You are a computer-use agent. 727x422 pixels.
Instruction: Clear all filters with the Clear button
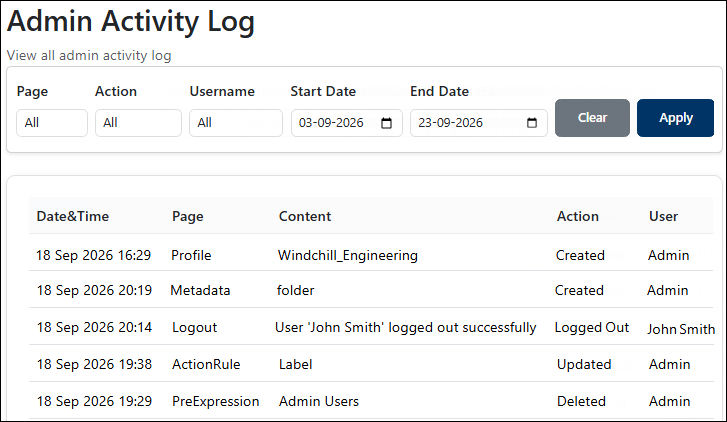click(592, 118)
